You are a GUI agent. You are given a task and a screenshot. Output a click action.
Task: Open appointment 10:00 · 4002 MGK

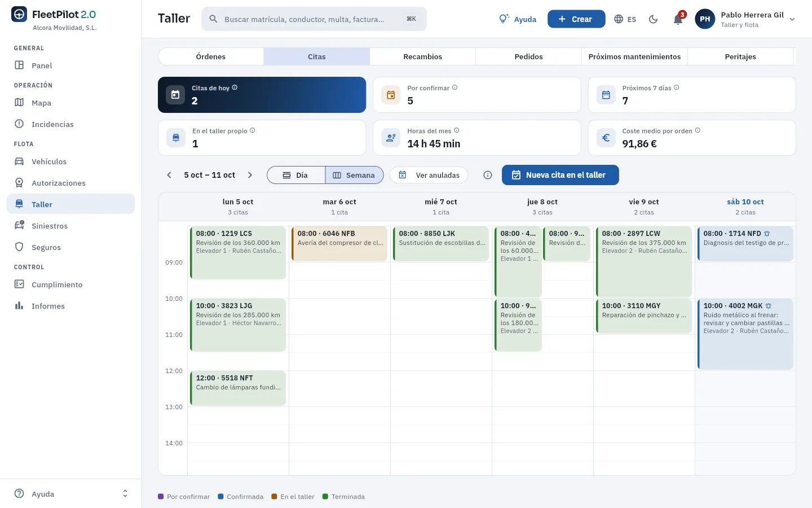coord(745,334)
